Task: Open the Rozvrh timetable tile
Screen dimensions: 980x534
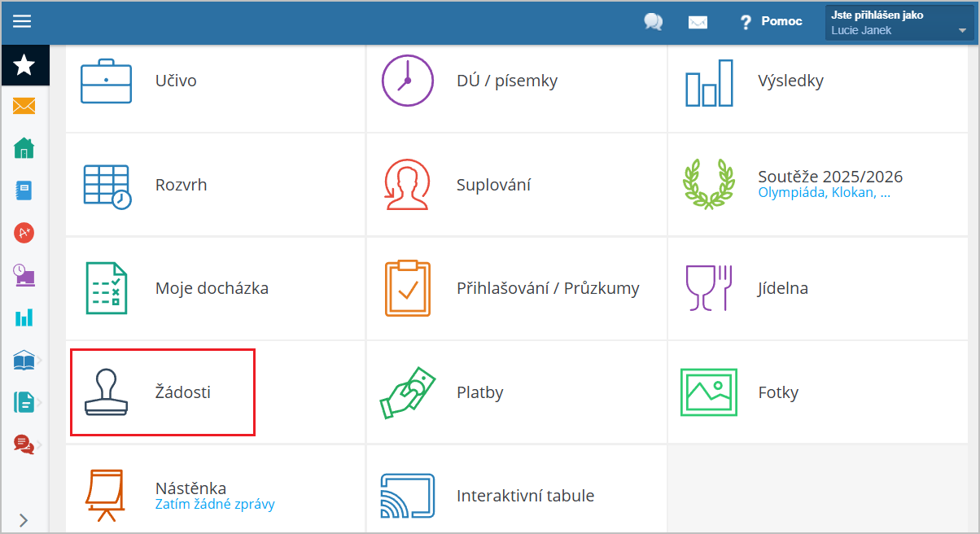Action: click(181, 185)
